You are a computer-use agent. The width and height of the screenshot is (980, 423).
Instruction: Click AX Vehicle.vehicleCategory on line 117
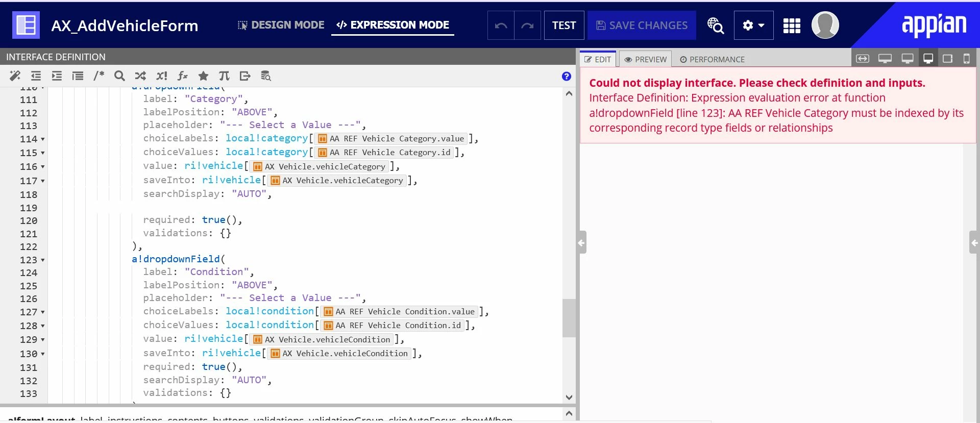click(x=336, y=181)
